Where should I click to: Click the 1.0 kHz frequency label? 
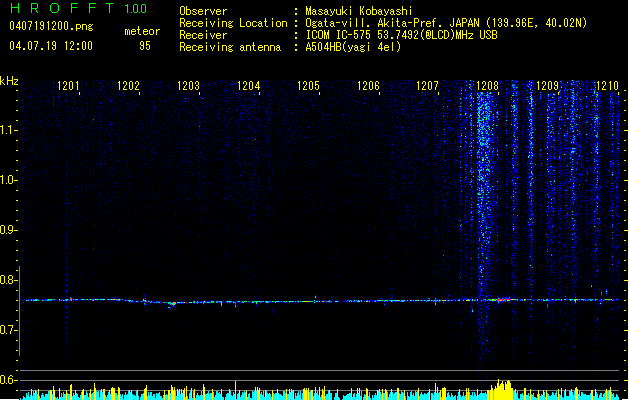(7, 180)
